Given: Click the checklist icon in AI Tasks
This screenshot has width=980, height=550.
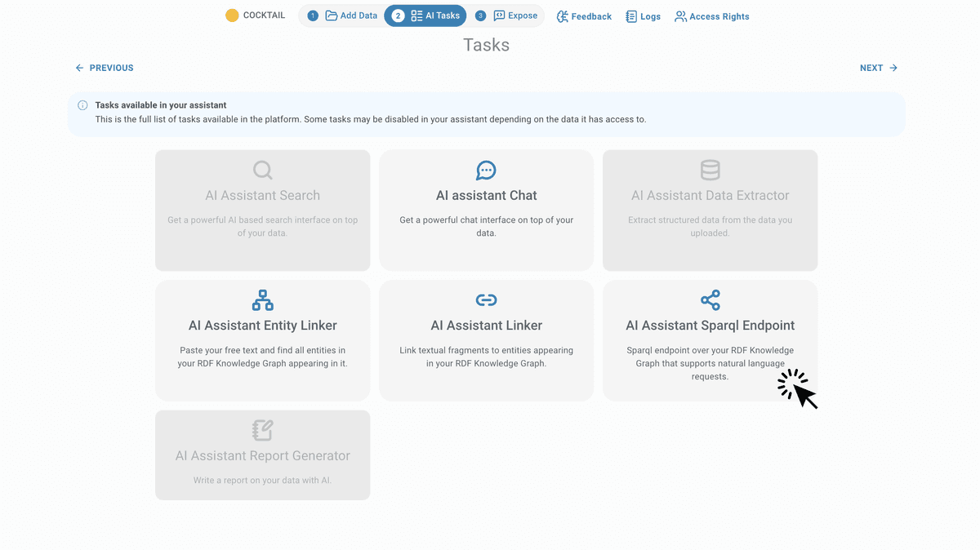Looking at the screenshot, I should pyautogui.click(x=416, y=16).
